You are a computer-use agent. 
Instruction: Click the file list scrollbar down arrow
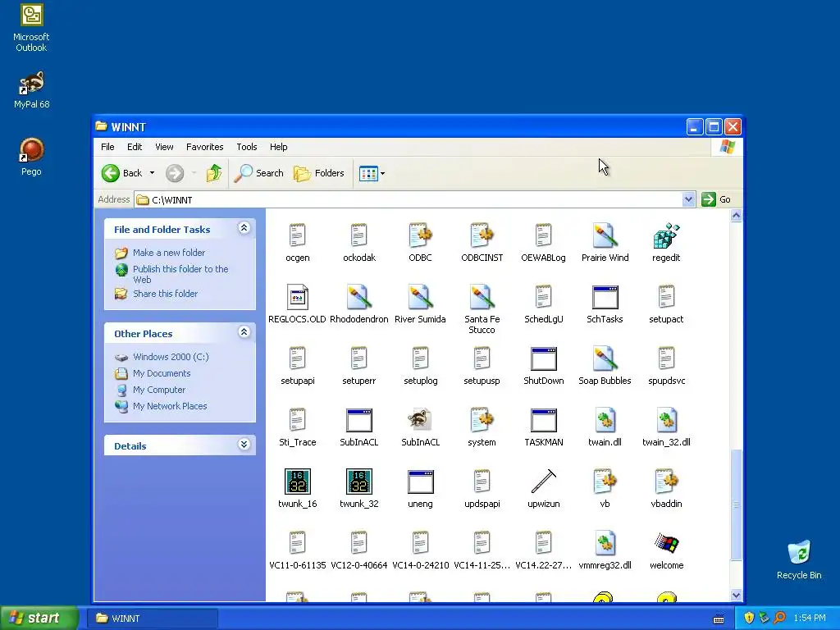pyautogui.click(x=736, y=596)
